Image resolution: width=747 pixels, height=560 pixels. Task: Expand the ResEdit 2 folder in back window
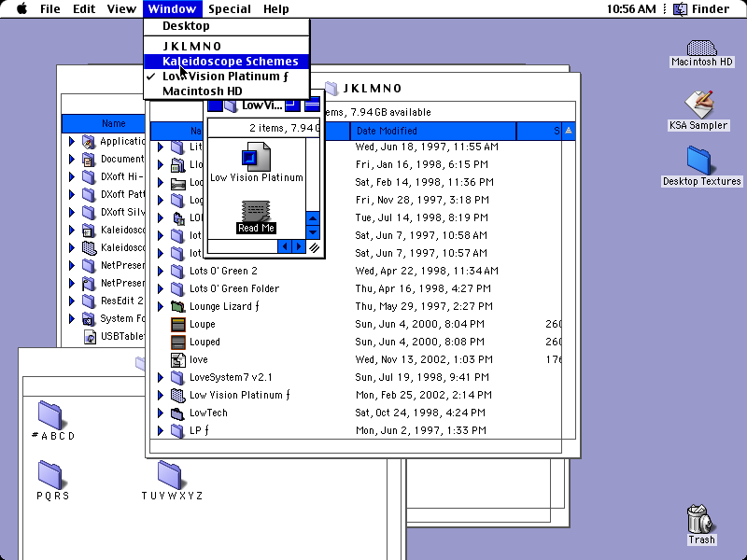click(72, 301)
